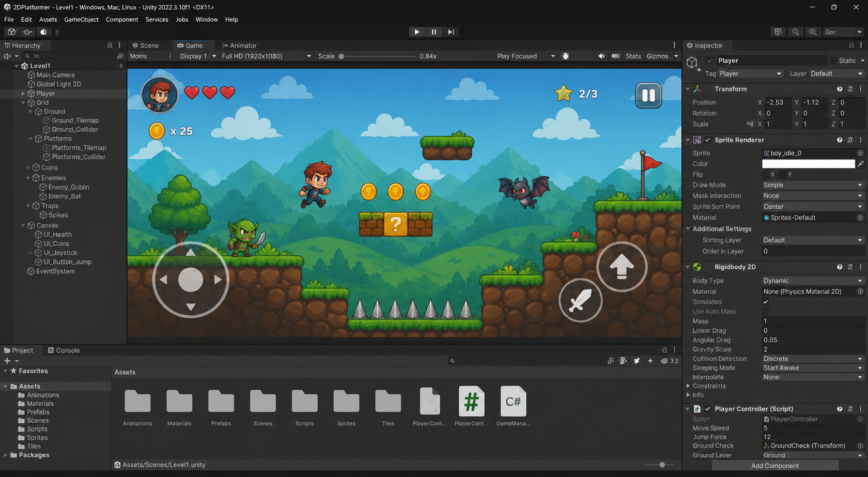The width and height of the screenshot is (868, 477).
Task: Disable the Player Controller script checkbox
Action: (708, 409)
